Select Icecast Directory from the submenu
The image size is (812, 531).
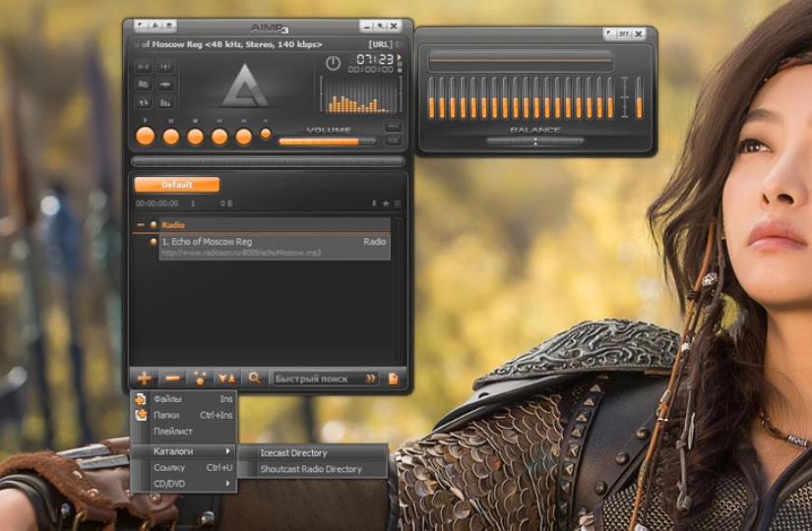(293, 452)
